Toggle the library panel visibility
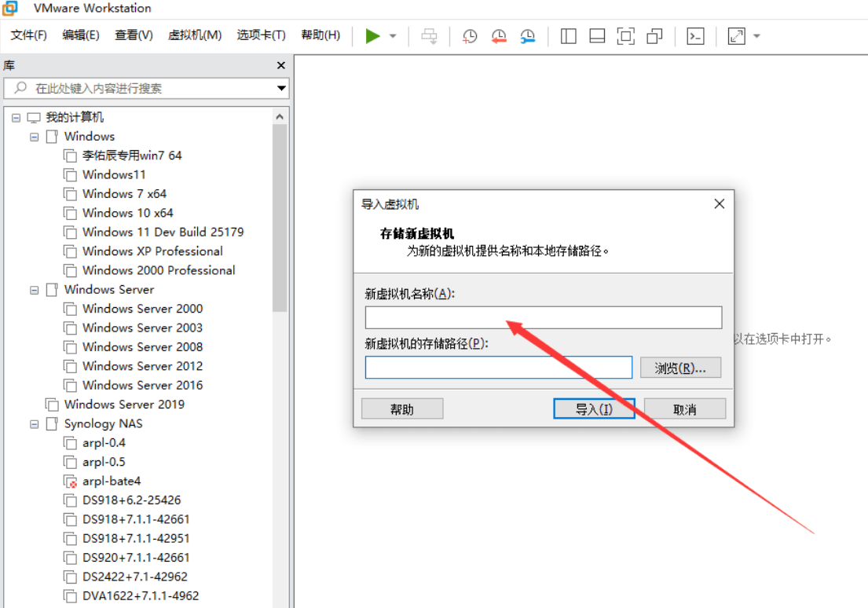 coord(567,35)
